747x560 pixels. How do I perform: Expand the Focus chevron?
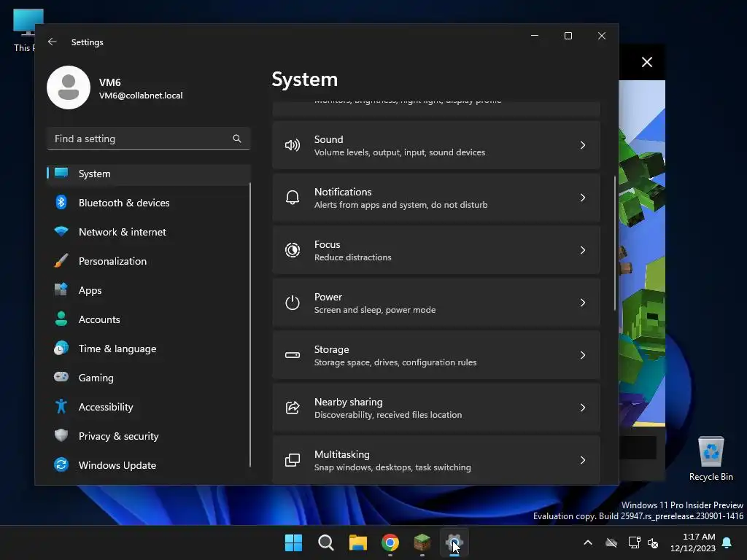(583, 250)
